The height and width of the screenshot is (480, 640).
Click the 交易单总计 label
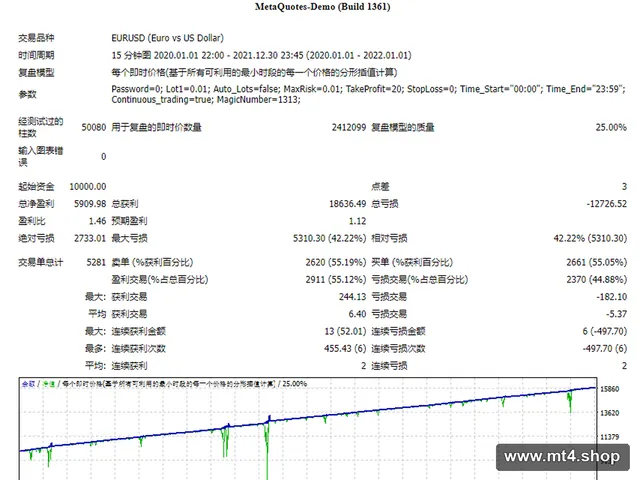[40, 262]
